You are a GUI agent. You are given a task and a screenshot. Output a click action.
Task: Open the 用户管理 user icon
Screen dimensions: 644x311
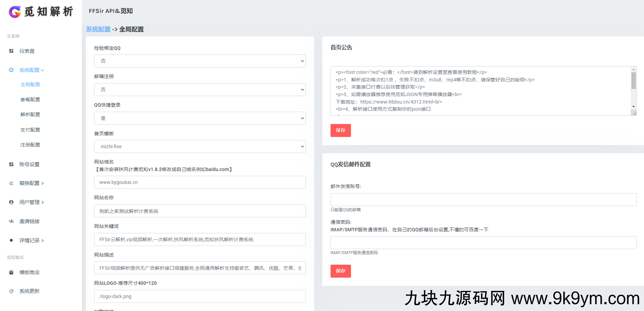point(11,202)
